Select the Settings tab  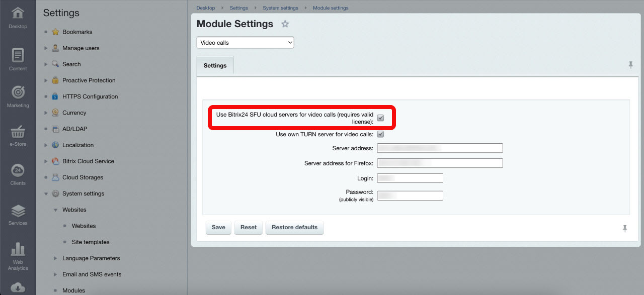pyautogui.click(x=215, y=66)
